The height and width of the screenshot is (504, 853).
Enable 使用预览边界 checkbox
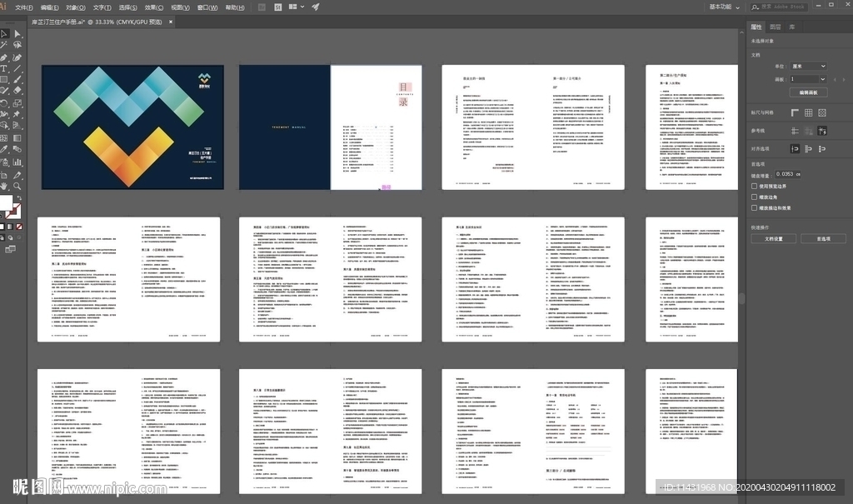[x=755, y=186]
